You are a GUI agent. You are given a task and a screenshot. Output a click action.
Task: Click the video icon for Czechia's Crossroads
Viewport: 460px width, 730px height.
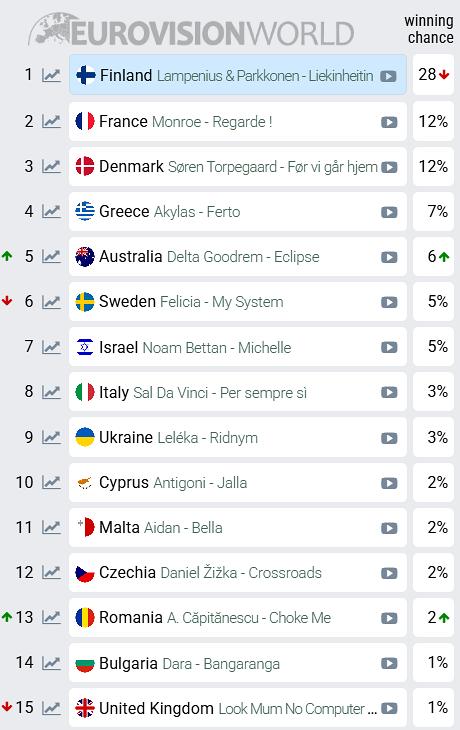pos(389,574)
